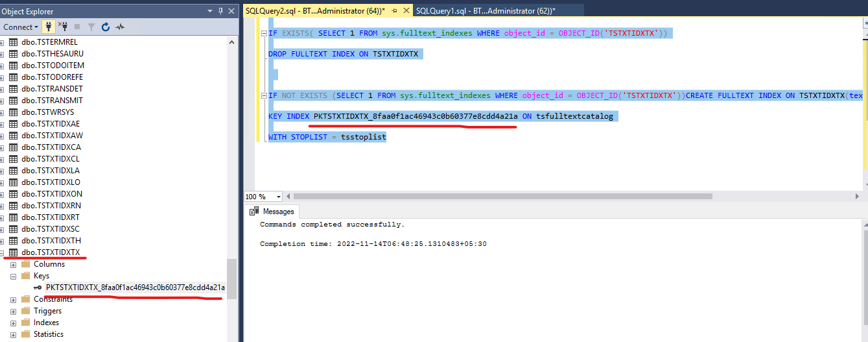The height and width of the screenshot is (342, 868).
Task: Open the 100 % zoom dropdown
Action: click(279, 197)
